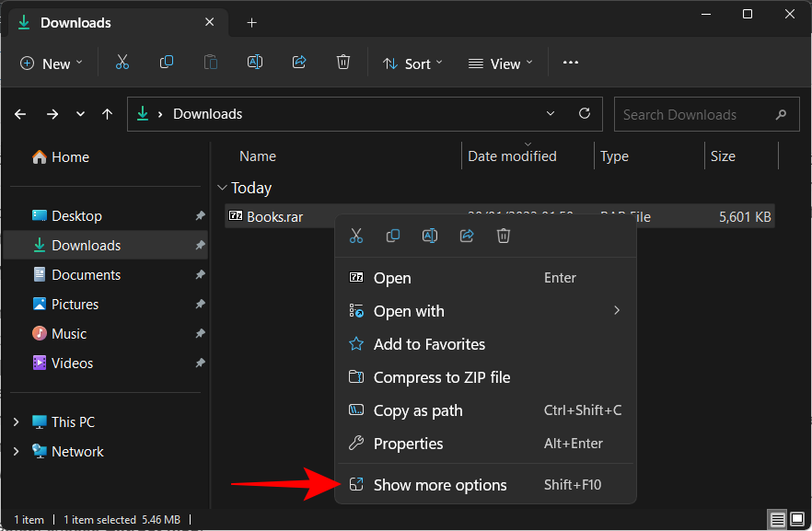Image resolution: width=812 pixels, height=531 pixels.
Task: Collapse the Today group
Action: (221, 188)
